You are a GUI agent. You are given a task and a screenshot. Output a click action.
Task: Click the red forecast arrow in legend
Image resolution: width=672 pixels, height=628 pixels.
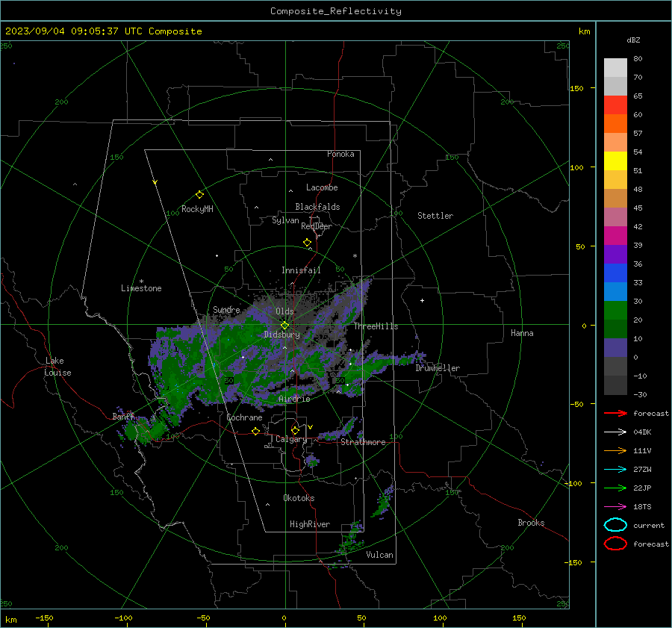615,413
